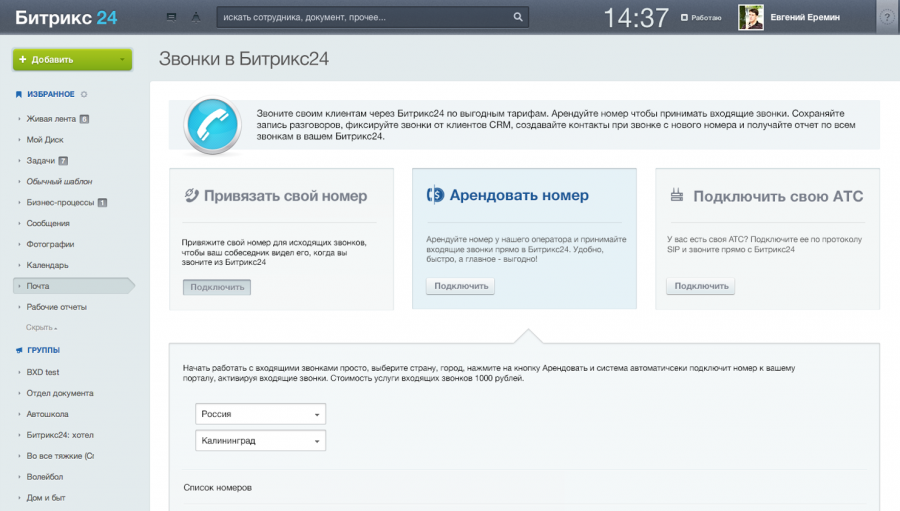The width and height of the screenshot is (900, 511).
Task: Click the icon beside Арендовать номер
Action: point(435,195)
